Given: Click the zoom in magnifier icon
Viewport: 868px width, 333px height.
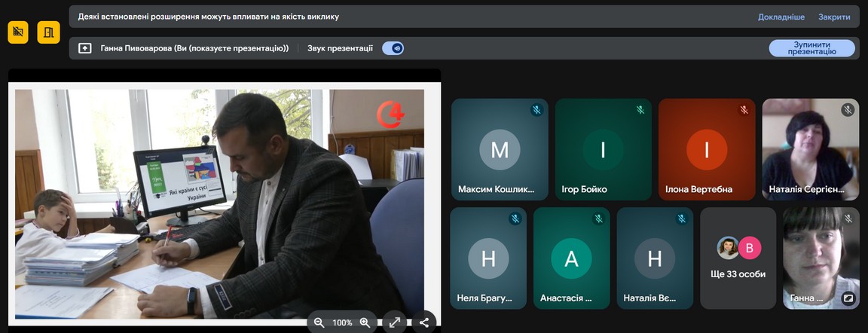Looking at the screenshot, I should point(365,322).
